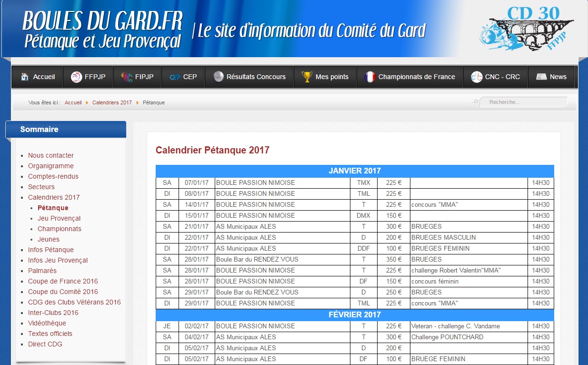Click the silver ball icon for Résultats Concours

click(219, 77)
